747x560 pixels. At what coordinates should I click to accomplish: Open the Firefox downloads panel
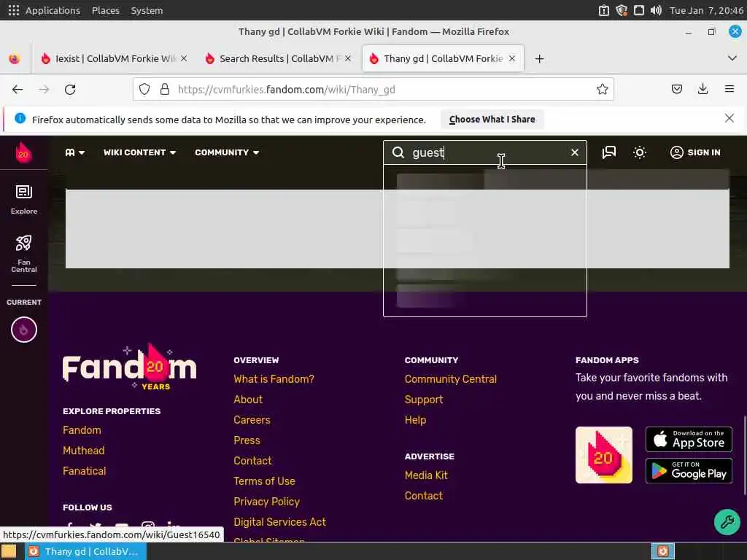(x=703, y=89)
